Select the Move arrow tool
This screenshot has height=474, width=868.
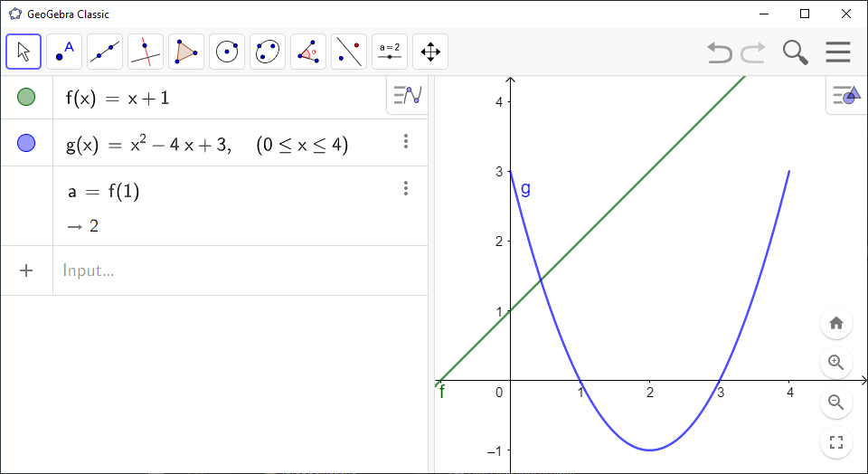24,52
